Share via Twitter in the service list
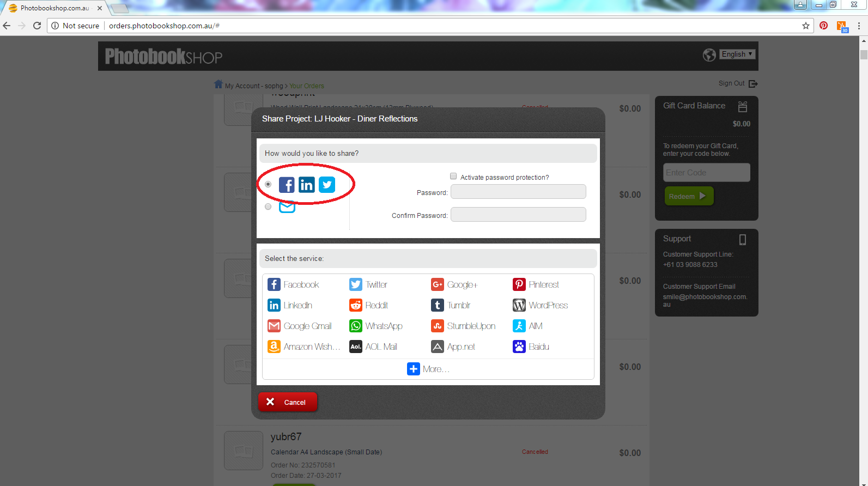The image size is (868, 486). pyautogui.click(x=368, y=284)
